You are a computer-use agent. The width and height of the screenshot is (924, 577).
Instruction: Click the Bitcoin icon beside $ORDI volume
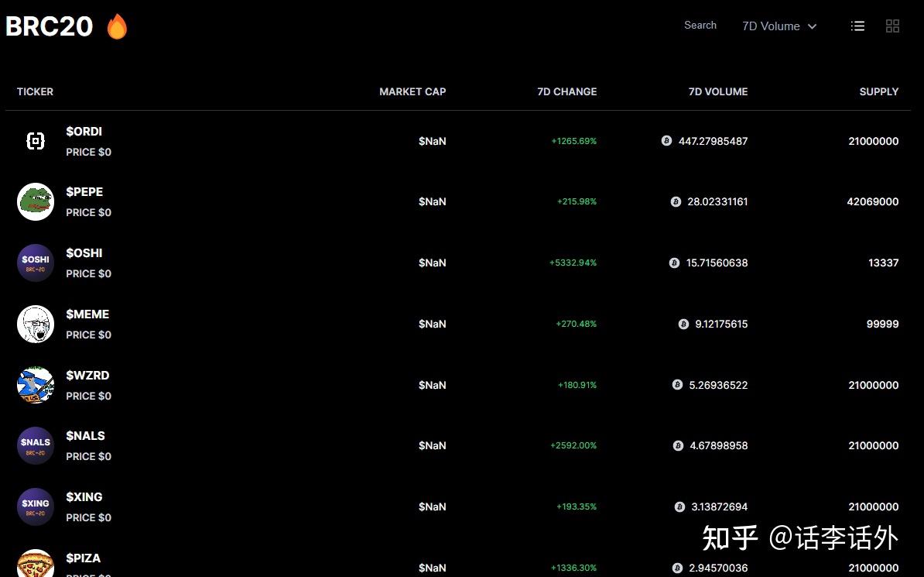666,141
